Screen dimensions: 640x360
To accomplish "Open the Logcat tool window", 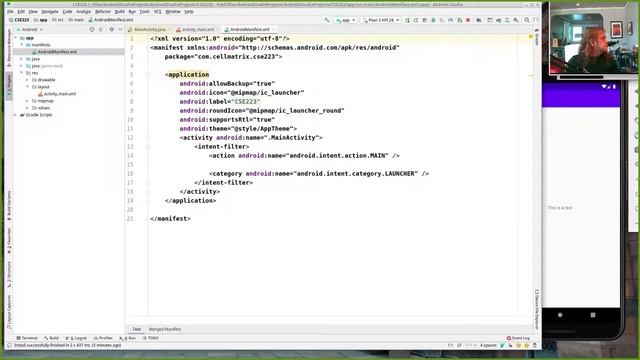I will [76, 338].
